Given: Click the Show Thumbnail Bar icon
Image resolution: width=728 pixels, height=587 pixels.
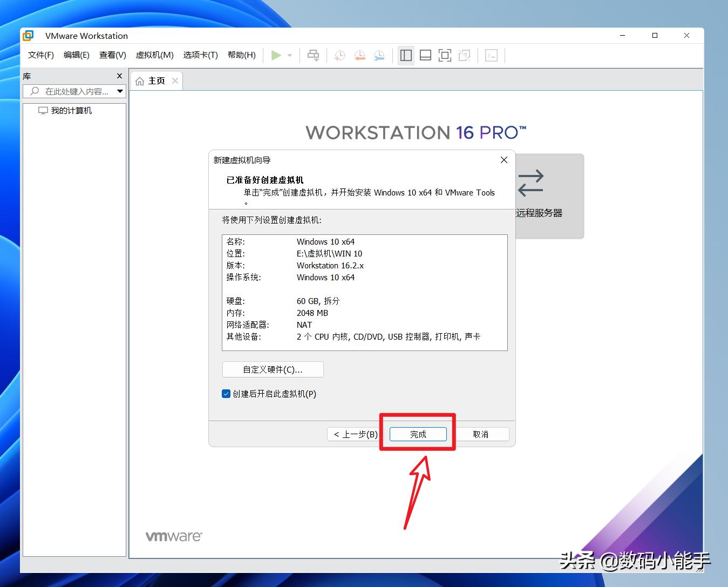Looking at the screenshot, I should pos(425,55).
